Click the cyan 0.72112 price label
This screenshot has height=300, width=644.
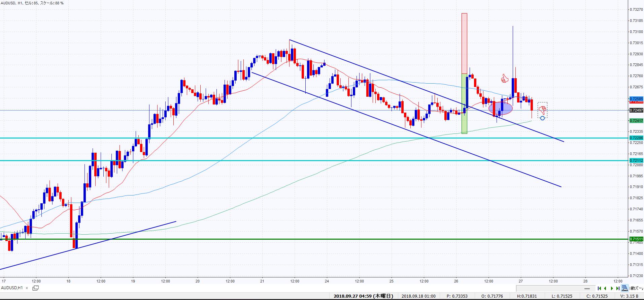(636, 160)
